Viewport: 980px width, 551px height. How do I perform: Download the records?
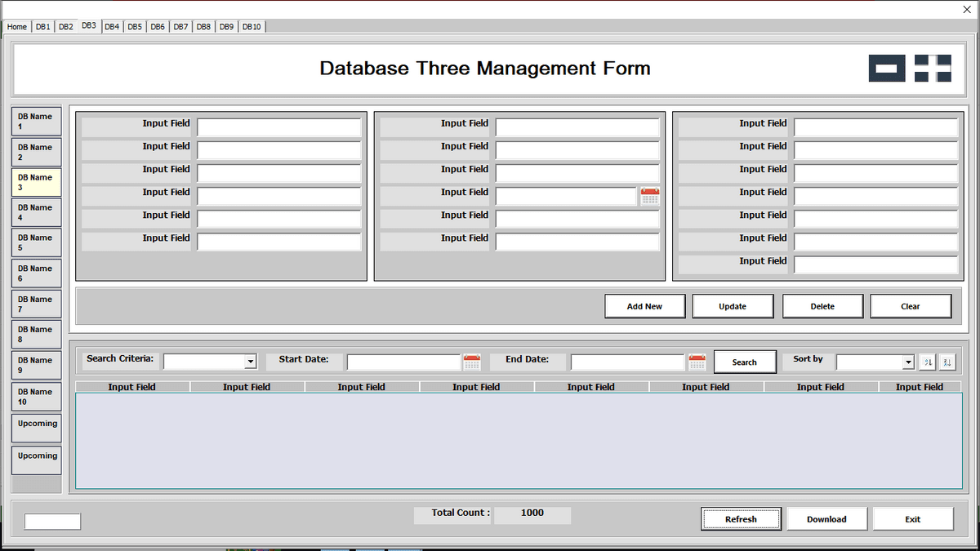826,519
